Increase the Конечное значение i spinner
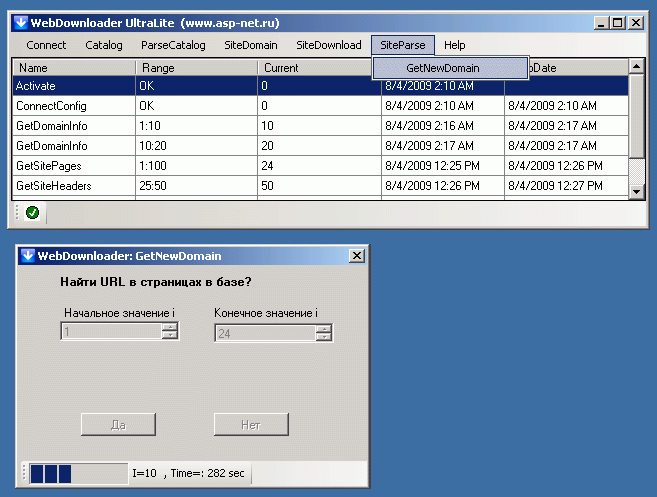The height and width of the screenshot is (497, 657). (323, 329)
